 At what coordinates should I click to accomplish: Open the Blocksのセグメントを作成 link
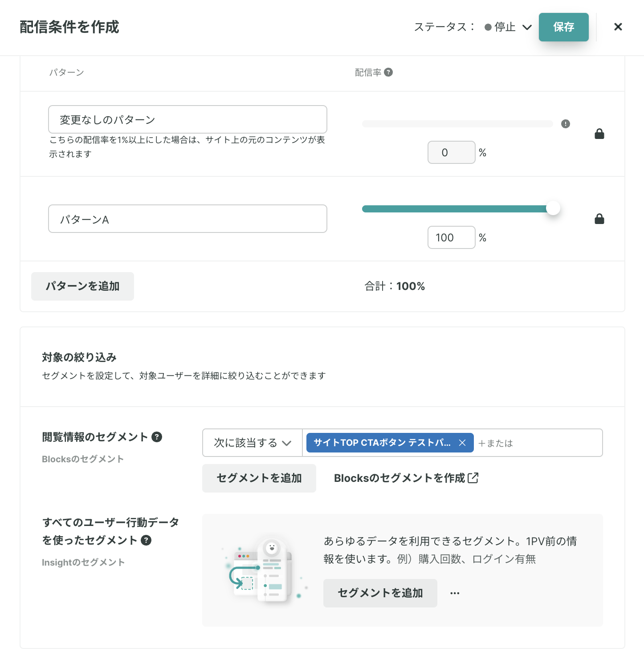(x=406, y=478)
